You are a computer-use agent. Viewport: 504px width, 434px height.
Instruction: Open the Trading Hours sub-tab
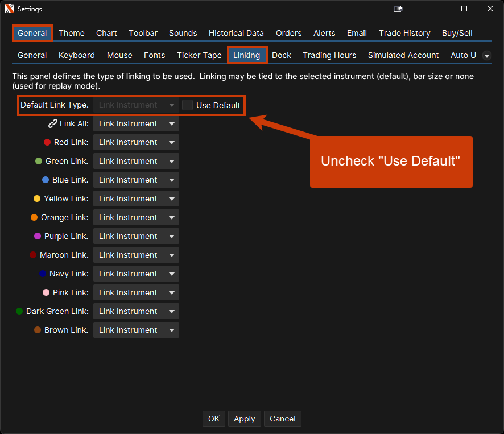[x=329, y=55]
